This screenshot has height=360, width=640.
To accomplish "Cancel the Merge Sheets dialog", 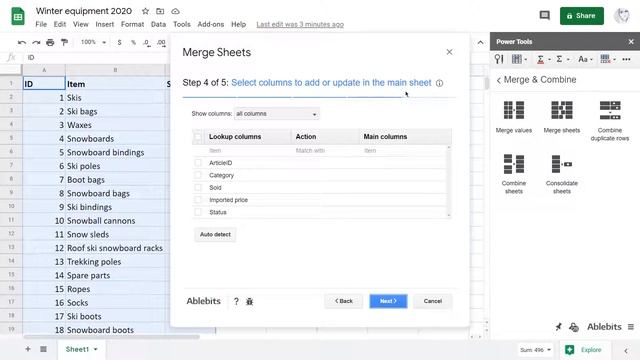I will click(x=433, y=301).
